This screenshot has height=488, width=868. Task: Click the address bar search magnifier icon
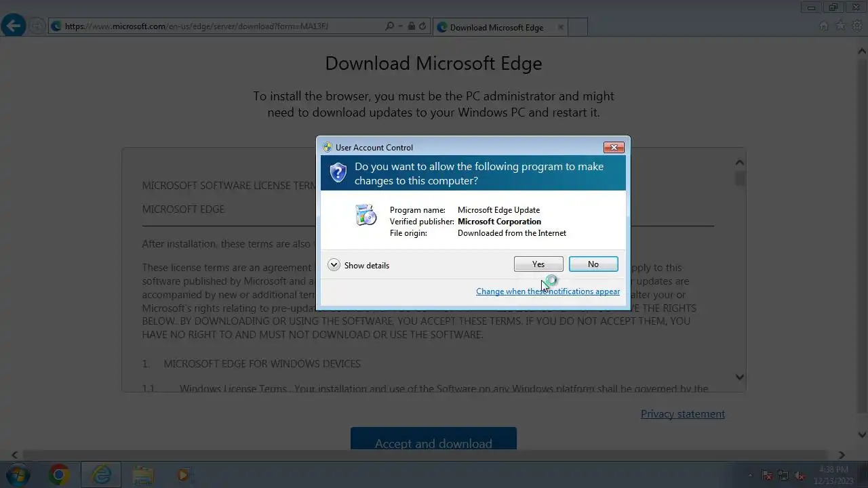(x=389, y=26)
